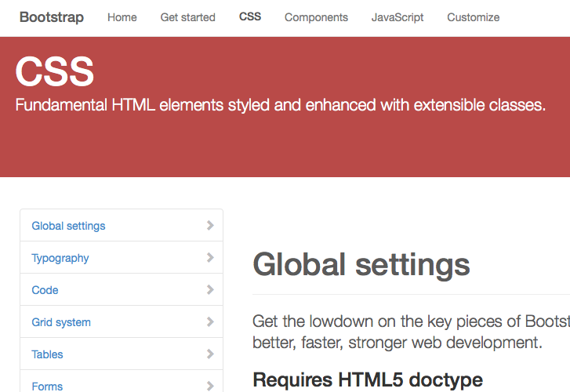This screenshot has height=392, width=570.
Task: Jump to Global settings from the sidebar
Action: (x=68, y=226)
